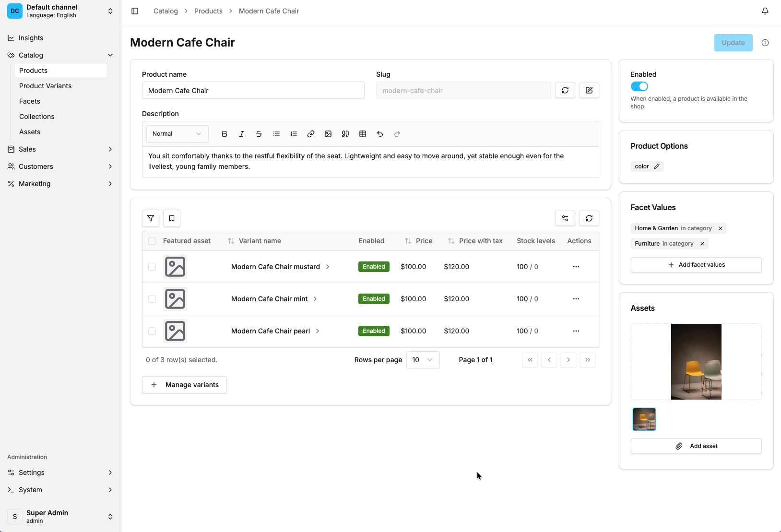The height and width of the screenshot is (532, 781).
Task: Expand the Settings menu section
Action: tap(61, 473)
